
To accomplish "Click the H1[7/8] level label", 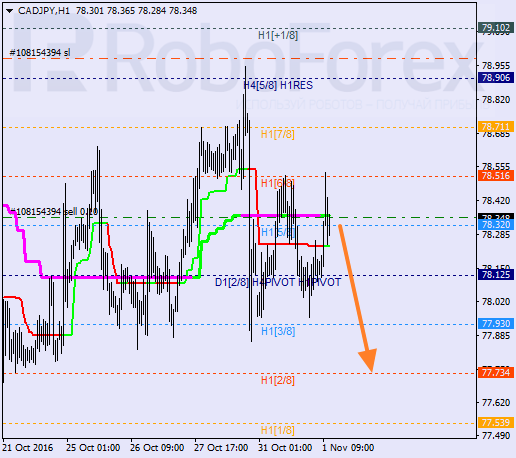I will [278, 134].
